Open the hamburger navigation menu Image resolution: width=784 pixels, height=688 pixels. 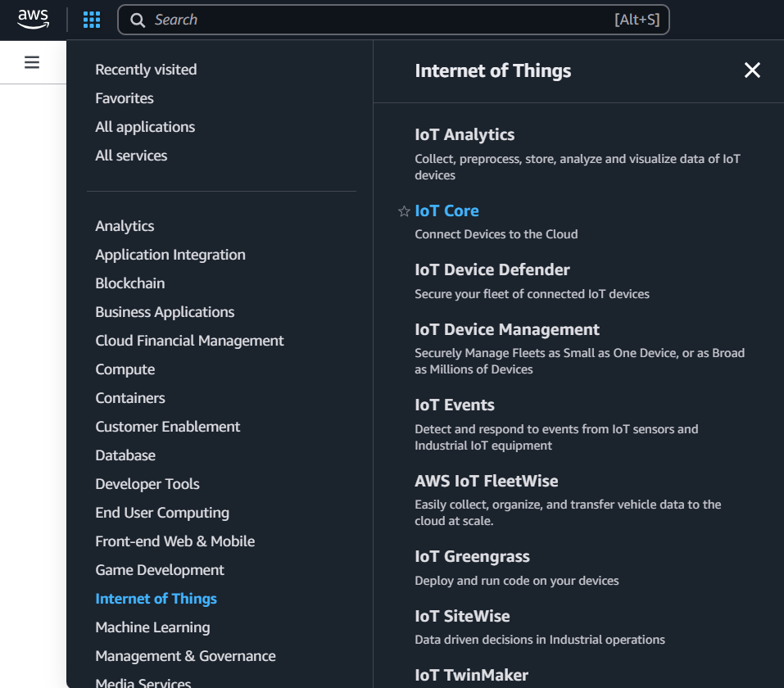[32, 62]
